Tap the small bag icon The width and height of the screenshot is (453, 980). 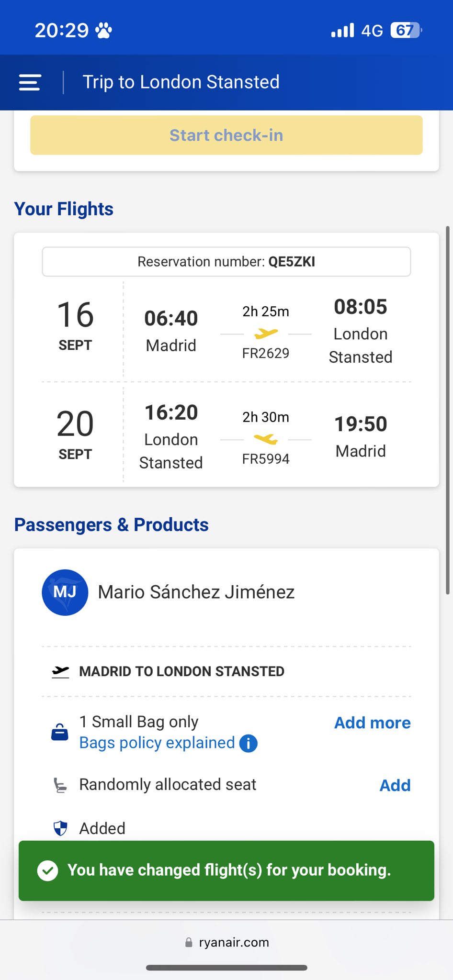60,732
